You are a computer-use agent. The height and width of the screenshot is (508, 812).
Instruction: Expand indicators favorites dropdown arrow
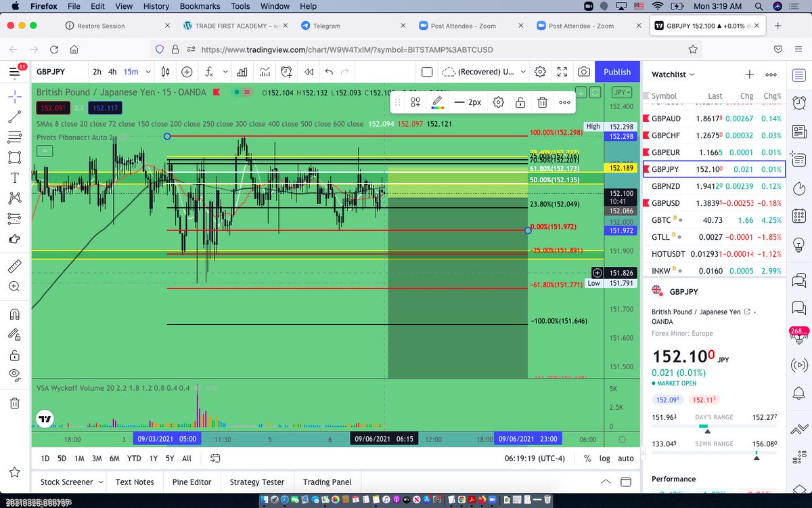pyautogui.click(x=224, y=72)
